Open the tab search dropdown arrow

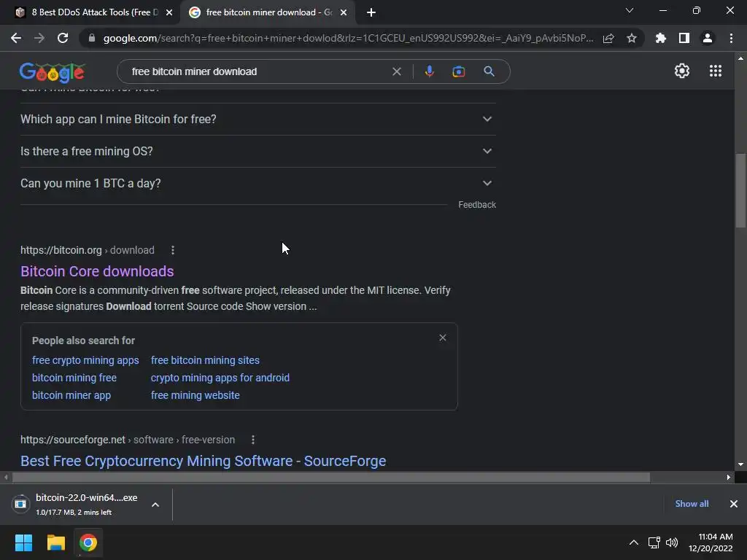(x=630, y=10)
